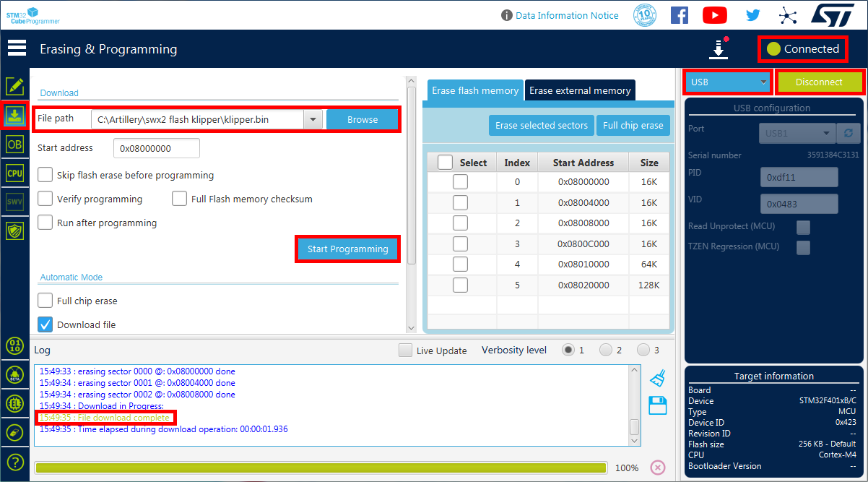
Task: Save the log using floppy disk icon
Action: (x=657, y=405)
